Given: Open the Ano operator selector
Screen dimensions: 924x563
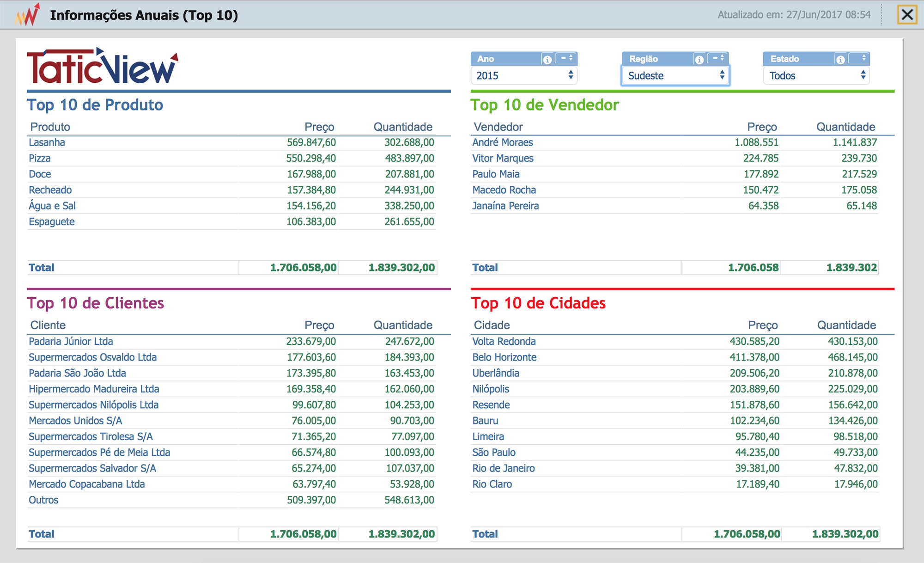Looking at the screenshot, I should (x=566, y=58).
